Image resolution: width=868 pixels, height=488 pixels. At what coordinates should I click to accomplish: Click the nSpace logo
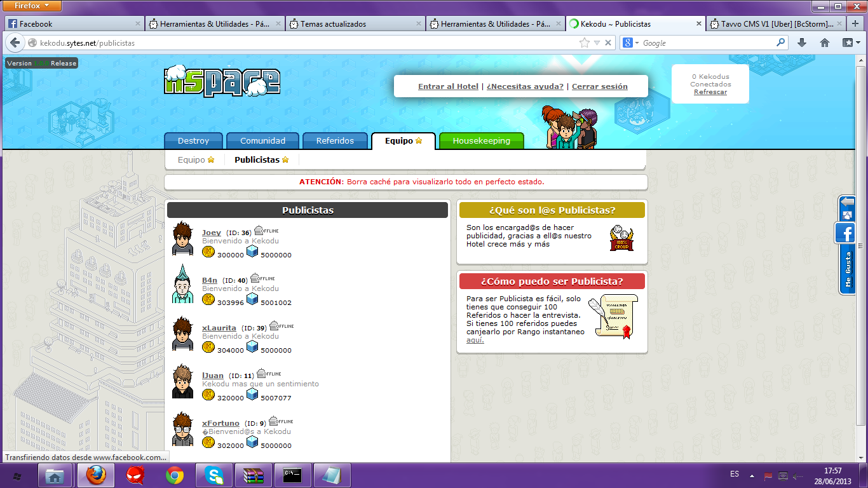222,81
